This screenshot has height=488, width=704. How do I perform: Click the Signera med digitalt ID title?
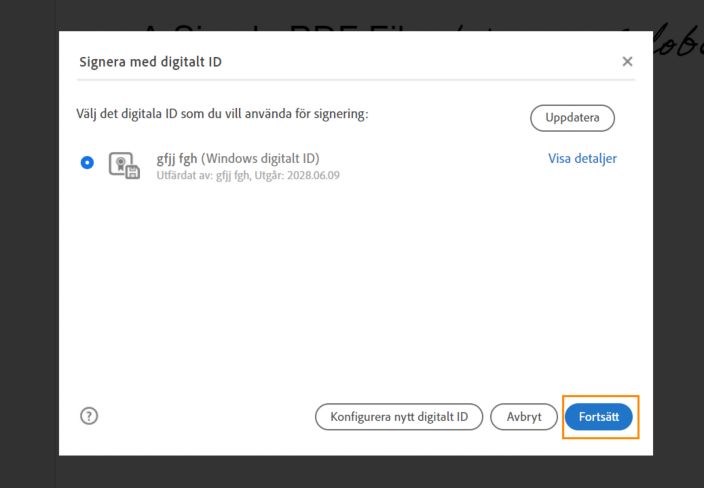pos(150,62)
